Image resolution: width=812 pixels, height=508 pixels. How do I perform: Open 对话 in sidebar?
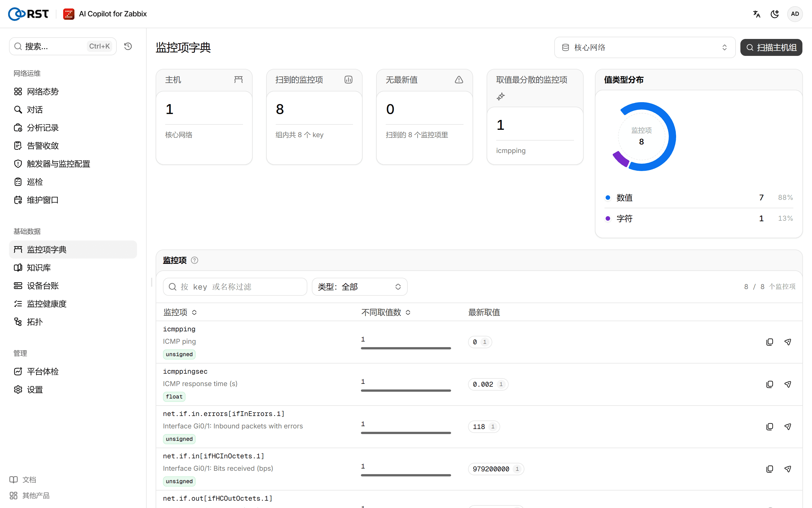tap(73, 110)
